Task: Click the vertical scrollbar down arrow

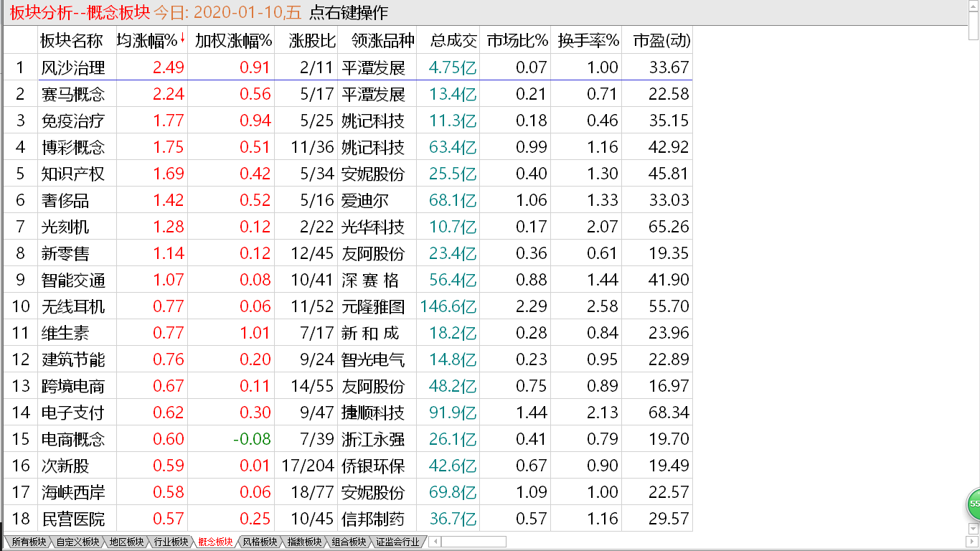Action: click(974, 529)
